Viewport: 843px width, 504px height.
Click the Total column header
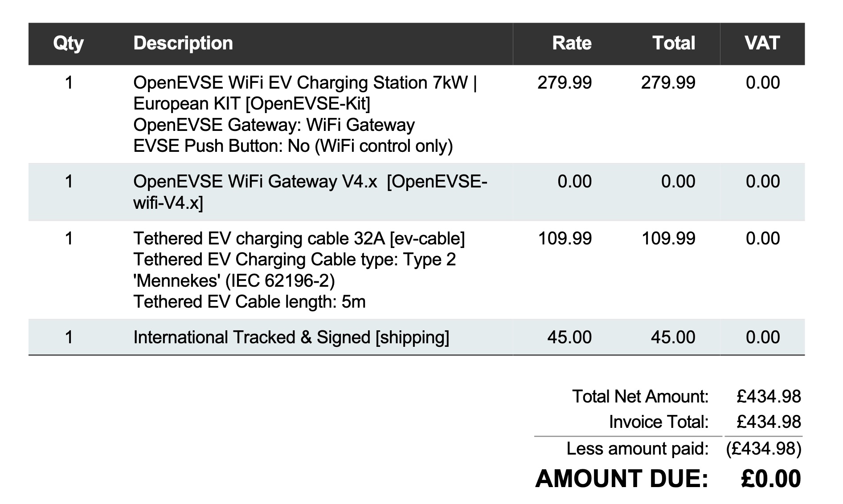tap(674, 43)
